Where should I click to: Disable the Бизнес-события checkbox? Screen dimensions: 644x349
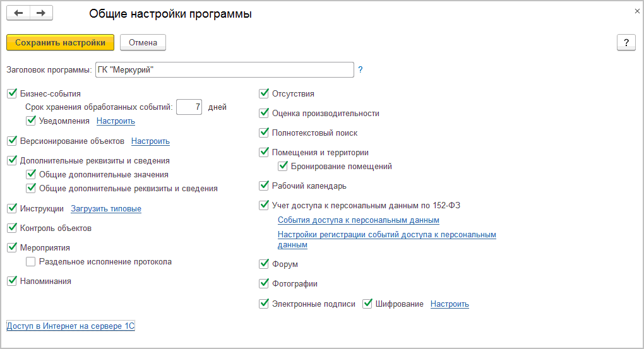(12, 94)
